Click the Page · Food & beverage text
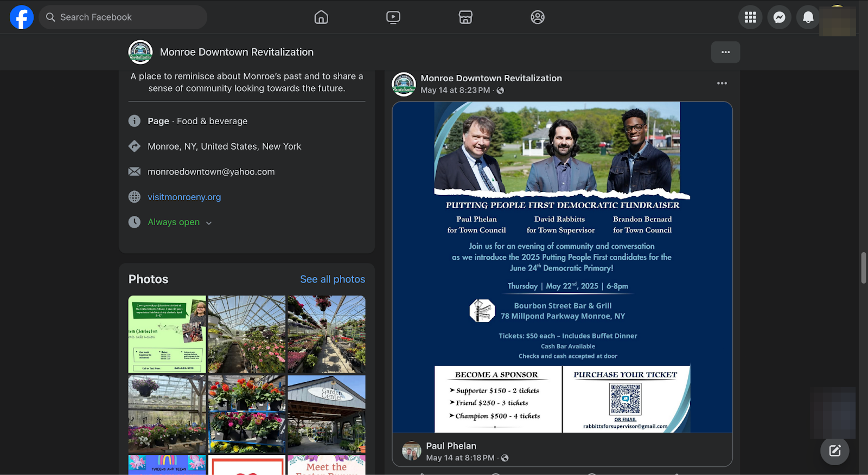The height and width of the screenshot is (475, 868). [197, 121]
